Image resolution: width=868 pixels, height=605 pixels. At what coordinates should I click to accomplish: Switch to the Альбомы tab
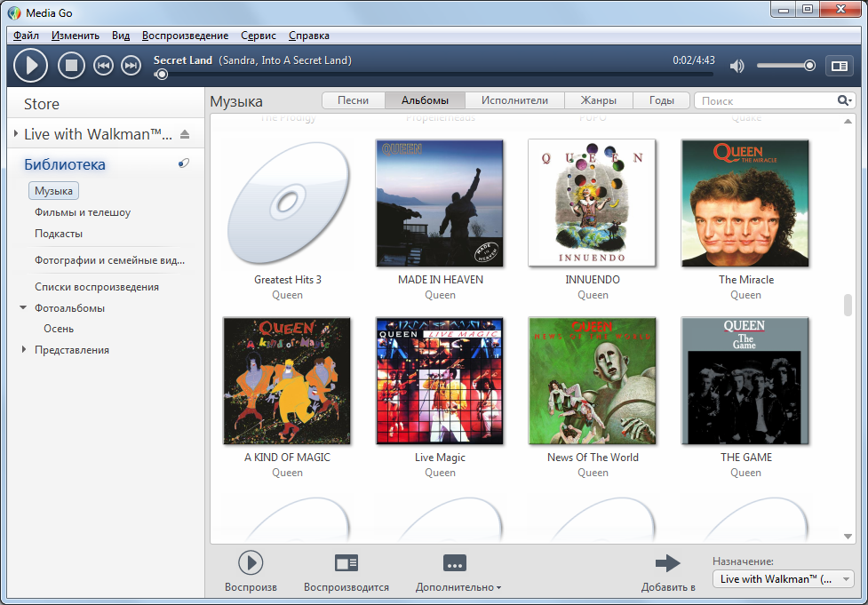coord(426,100)
